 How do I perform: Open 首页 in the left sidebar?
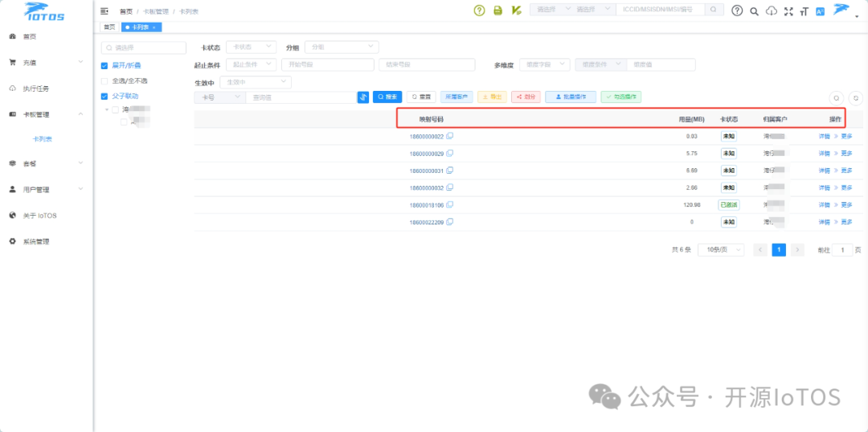coord(47,36)
